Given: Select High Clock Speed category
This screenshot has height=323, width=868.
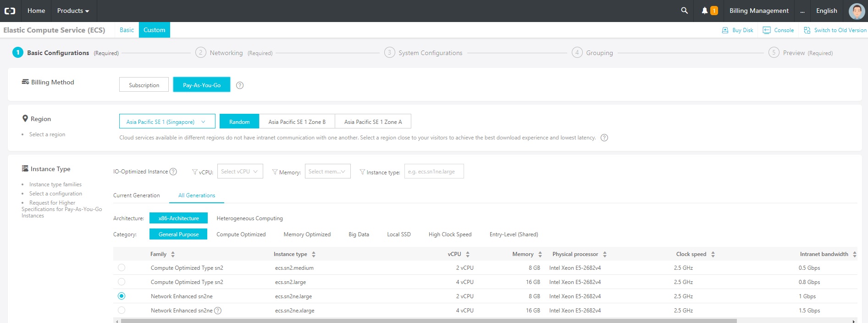Looking at the screenshot, I should pyautogui.click(x=450, y=234).
